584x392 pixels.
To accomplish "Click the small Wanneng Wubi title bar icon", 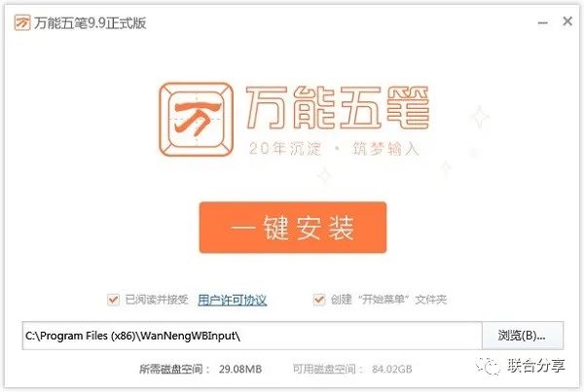I will tap(22, 23).
